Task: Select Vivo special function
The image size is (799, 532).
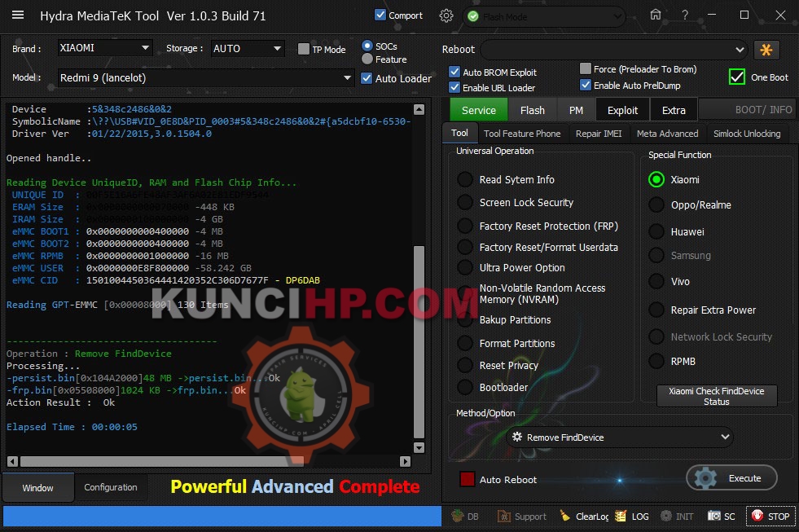Action: [x=656, y=281]
